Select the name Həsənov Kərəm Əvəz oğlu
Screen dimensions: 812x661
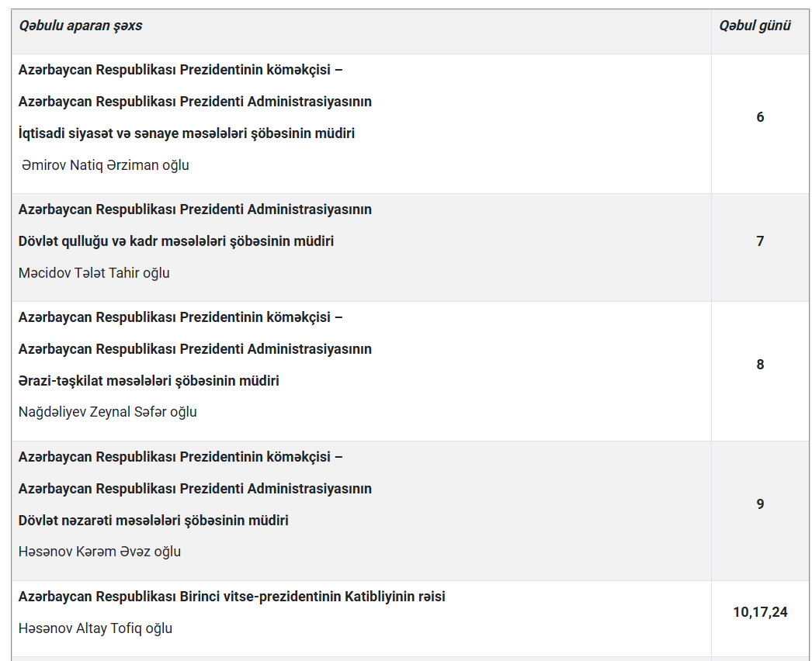99,552
